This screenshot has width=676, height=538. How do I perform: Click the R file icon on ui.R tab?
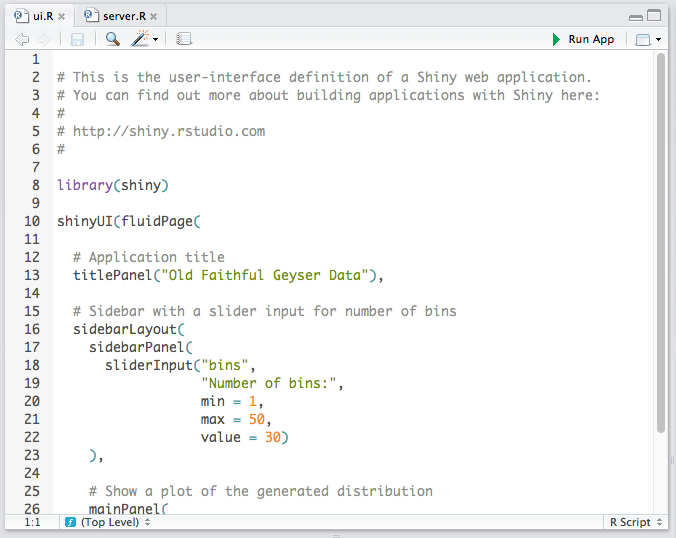tap(21, 16)
